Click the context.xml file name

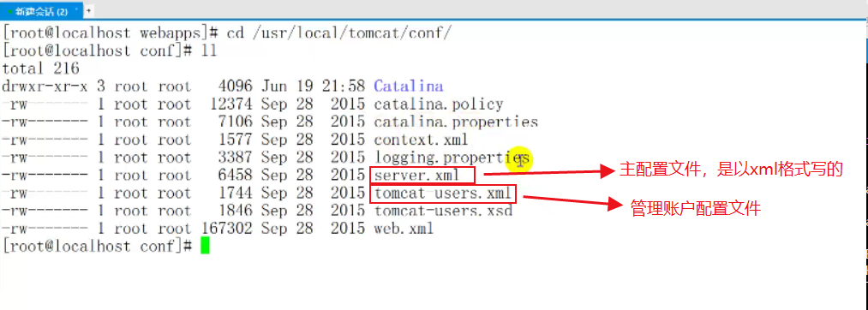[x=421, y=140]
